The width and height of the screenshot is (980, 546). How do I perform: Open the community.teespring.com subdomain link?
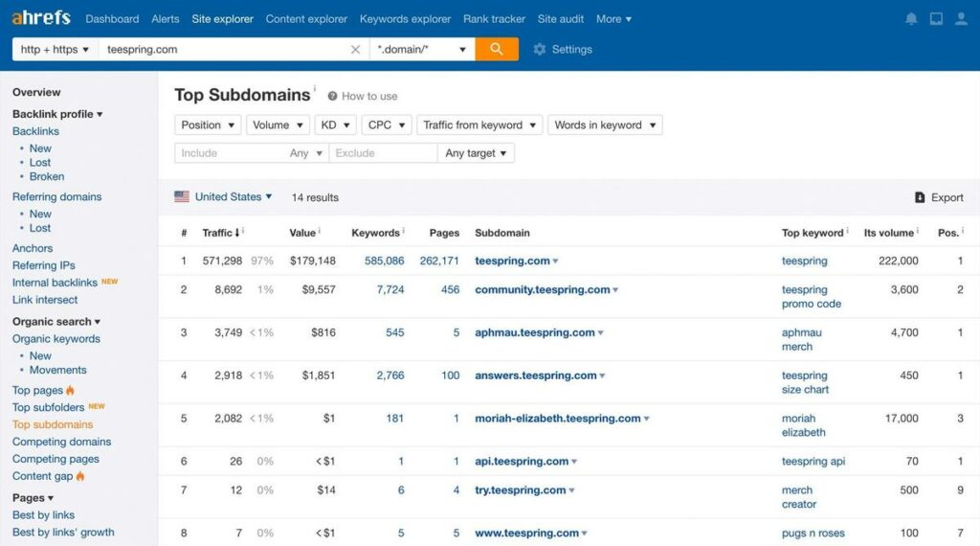coord(542,289)
